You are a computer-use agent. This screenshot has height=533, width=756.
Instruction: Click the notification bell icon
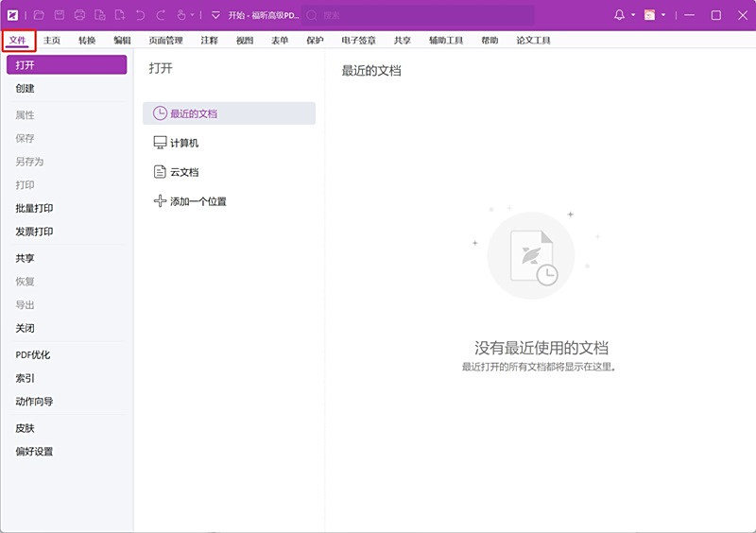point(620,15)
